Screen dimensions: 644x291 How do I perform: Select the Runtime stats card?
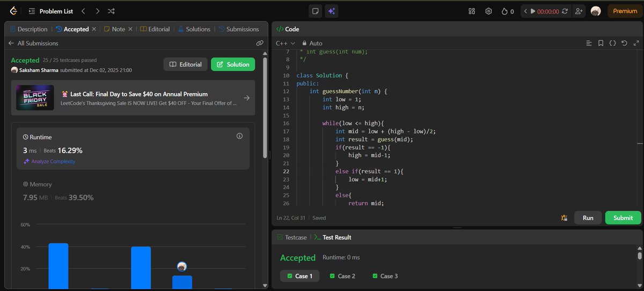pyautogui.click(x=133, y=148)
